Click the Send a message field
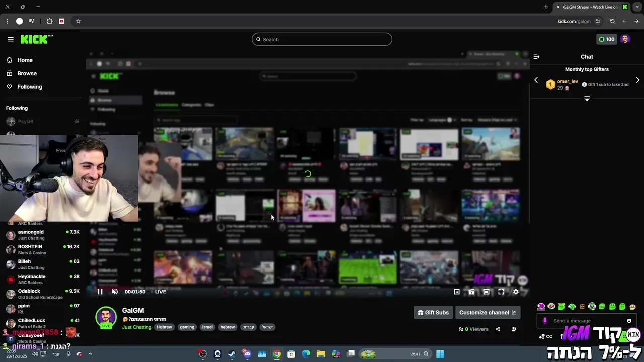 click(x=587, y=321)
